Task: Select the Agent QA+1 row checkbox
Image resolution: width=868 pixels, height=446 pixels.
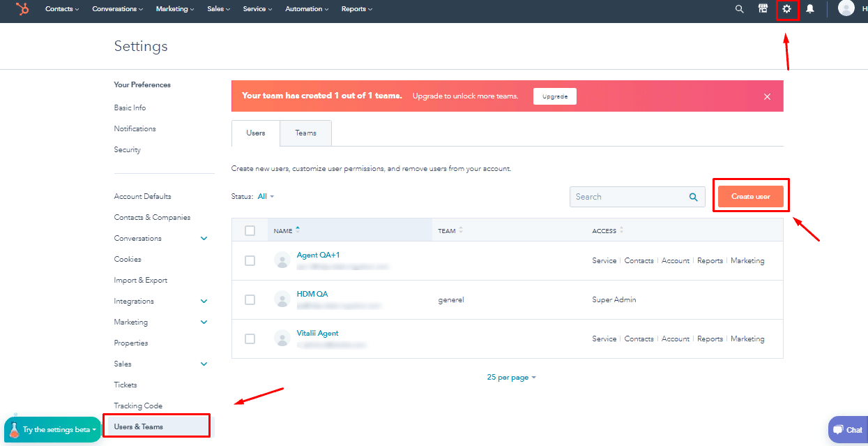Action: [250, 260]
